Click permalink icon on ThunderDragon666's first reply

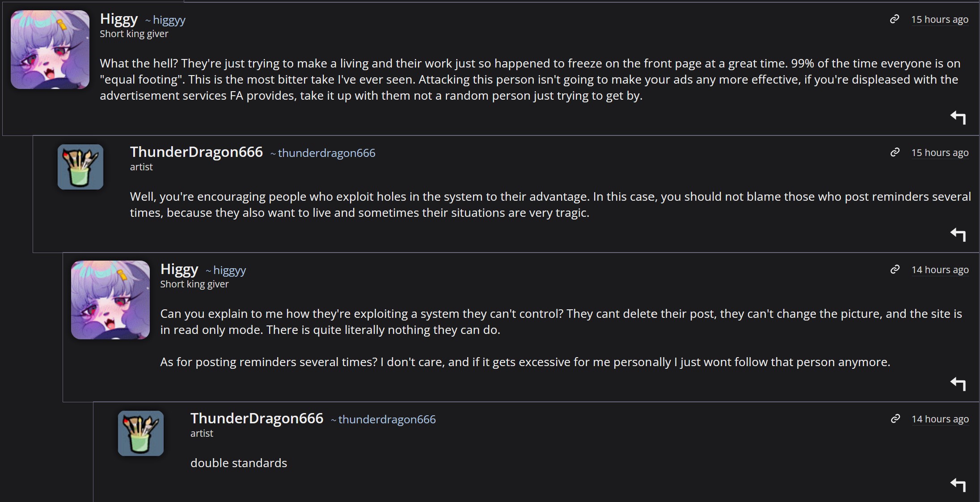(x=895, y=152)
